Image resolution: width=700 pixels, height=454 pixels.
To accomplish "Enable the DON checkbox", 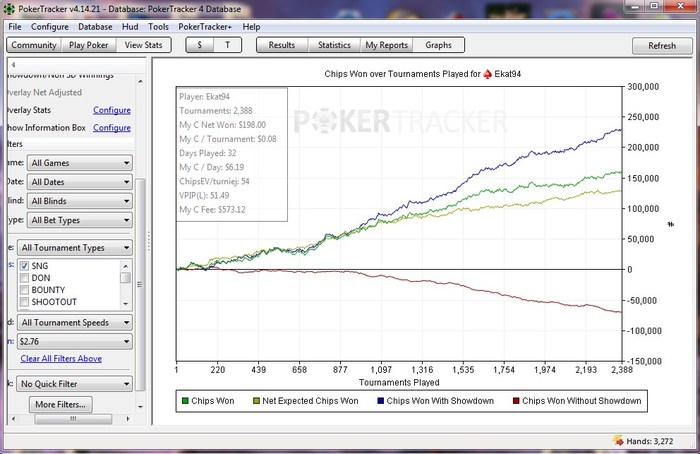I will pyautogui.click(x=25, y=278).
